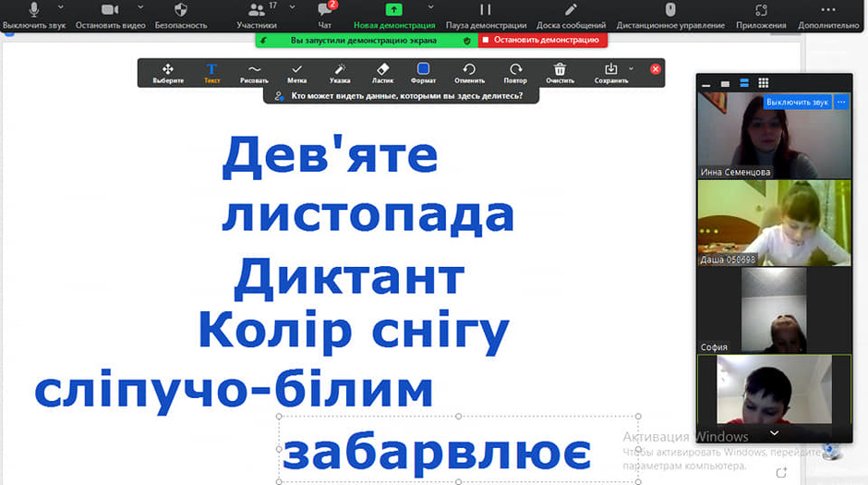The image size is (868, 485).
Task: Open Чат with unread messages
Action: click(x=325, y=16)
